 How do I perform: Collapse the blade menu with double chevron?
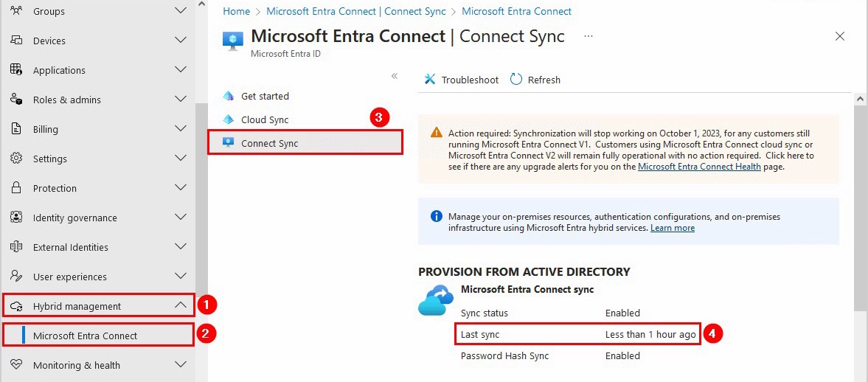click(395, 76)
